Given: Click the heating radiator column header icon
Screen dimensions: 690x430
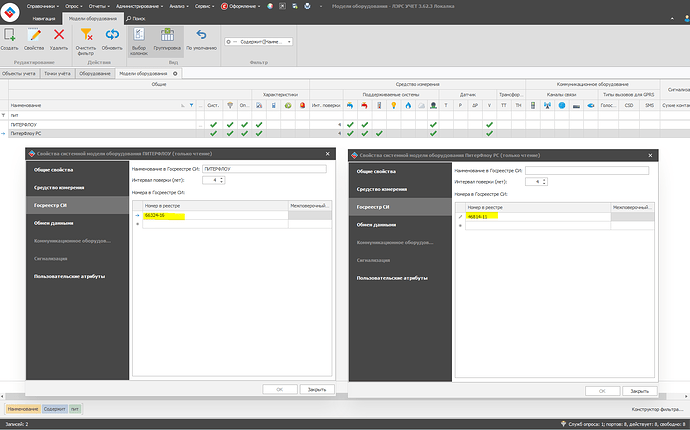Looking at the screenshot, I should tap(379, 105).
